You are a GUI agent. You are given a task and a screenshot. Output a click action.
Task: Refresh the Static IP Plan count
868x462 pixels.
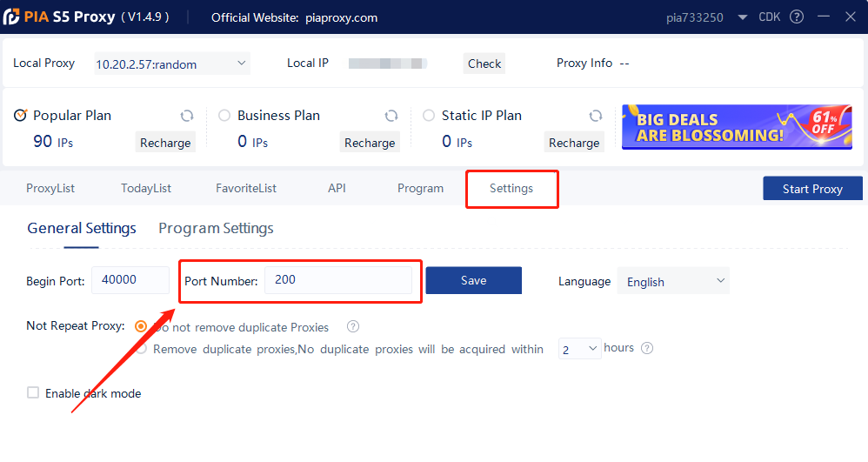[x=596, y=116]
